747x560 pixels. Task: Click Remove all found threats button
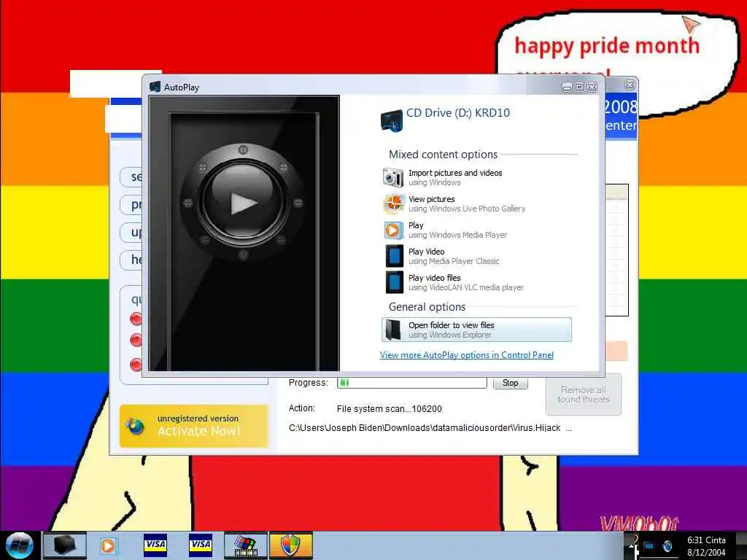click(584, 394)
